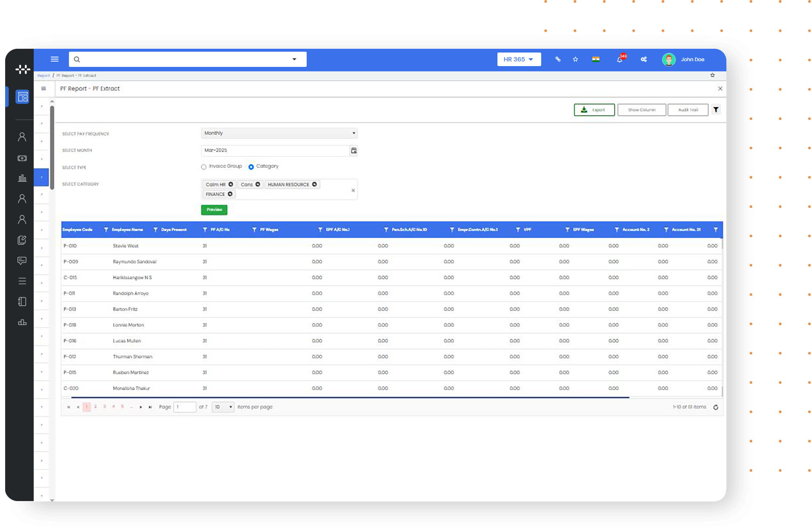Screen dimensions: 812x532
Task: Open the chat message icon in the sidebar
Action: pos(22,260)
